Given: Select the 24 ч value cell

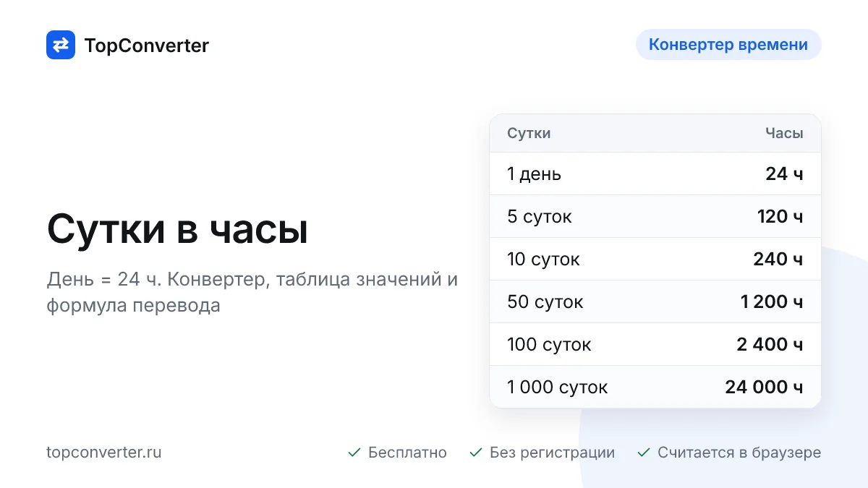Looking at the screenshot, I should click(784, 174).
